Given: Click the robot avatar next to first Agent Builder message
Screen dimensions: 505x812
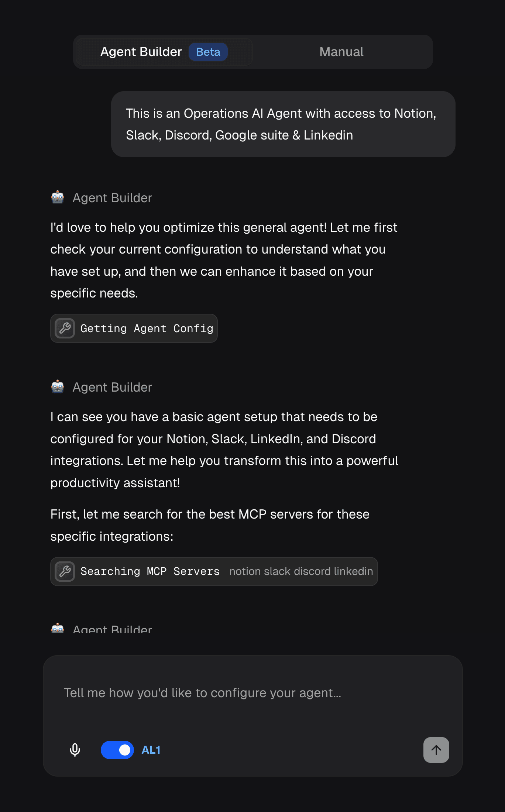Looking at the screenshot, I should pos(58,198).
